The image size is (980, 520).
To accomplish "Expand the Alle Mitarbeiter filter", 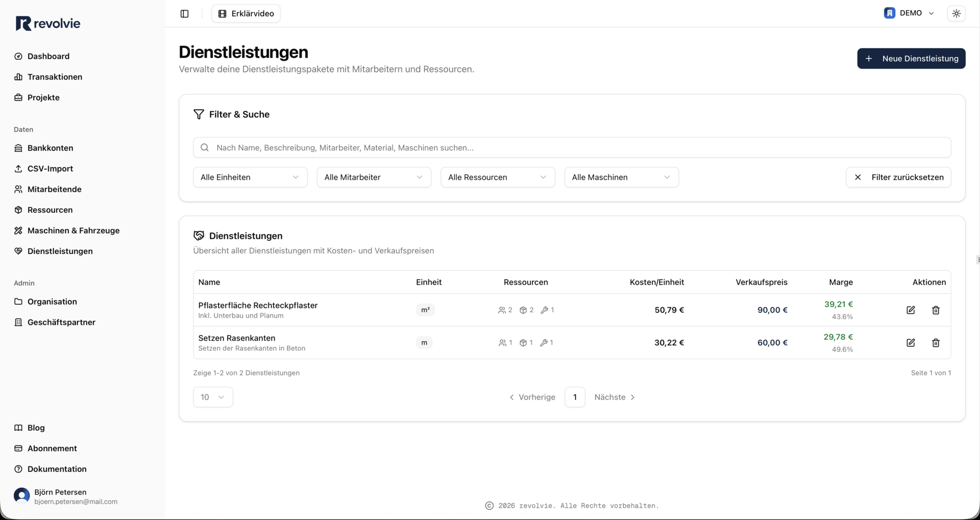I will pos(374,177).
